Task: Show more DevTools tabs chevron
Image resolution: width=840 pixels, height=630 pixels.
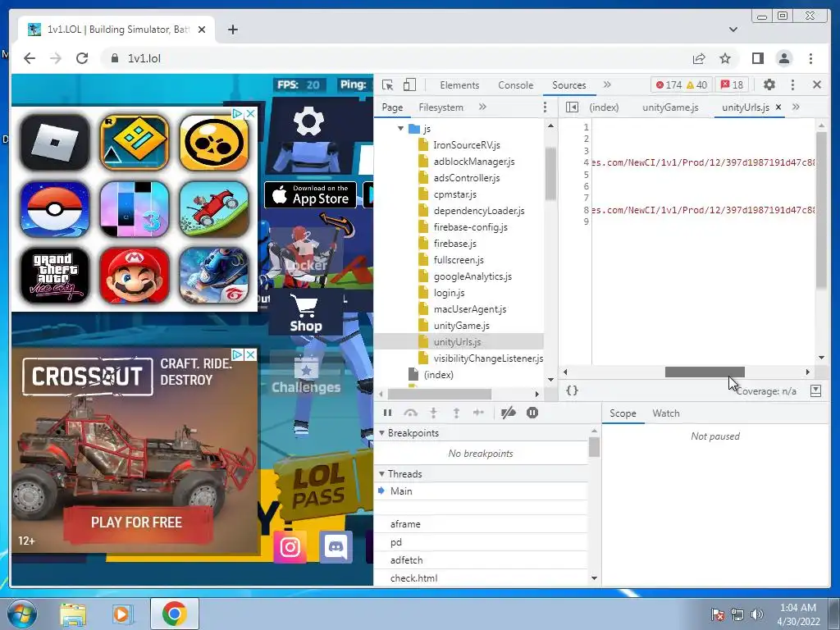Action: click(607, 84)
